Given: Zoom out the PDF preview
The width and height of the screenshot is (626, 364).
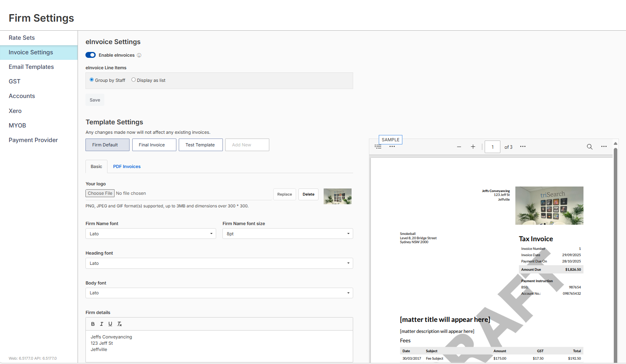Looking at the screenshot, I should point(459,147).
